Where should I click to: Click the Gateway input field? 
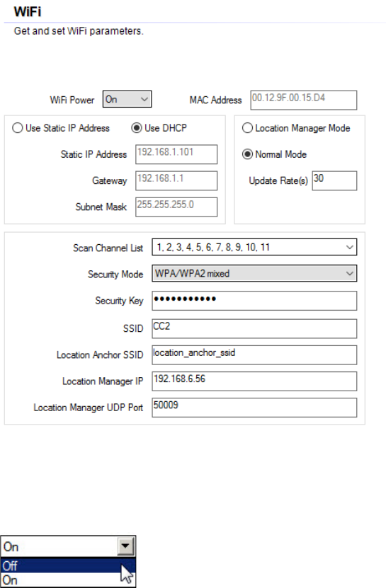pyautogui.click(x=176, y=180)
